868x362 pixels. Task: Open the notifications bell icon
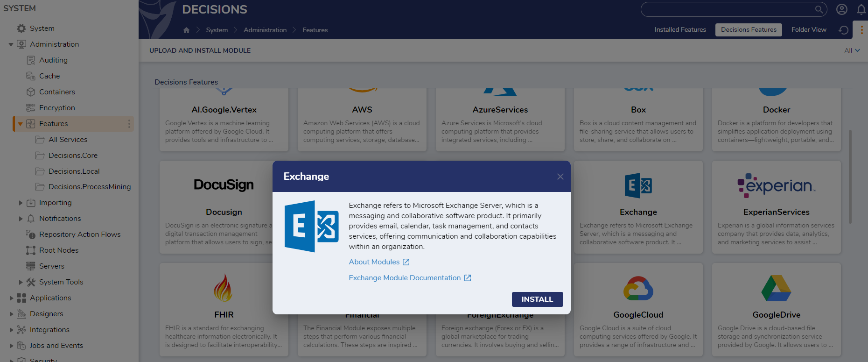(x=861, y=9)
